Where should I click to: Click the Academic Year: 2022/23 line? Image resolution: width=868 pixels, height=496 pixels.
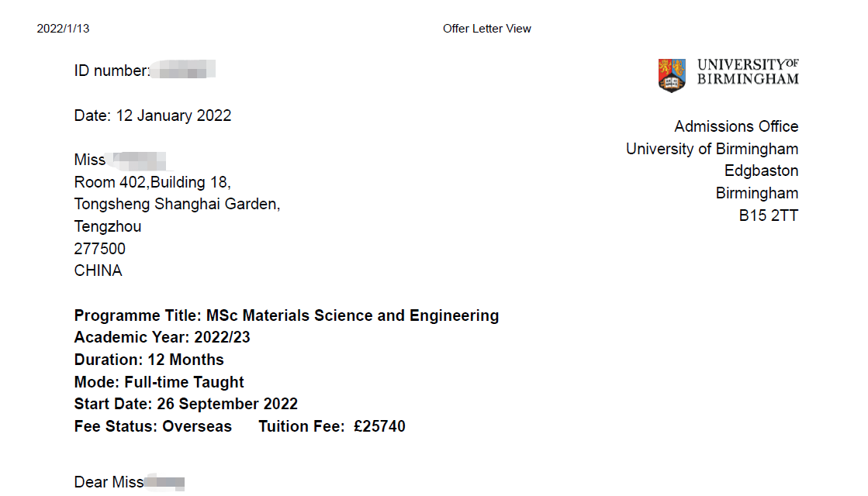point(162,337)
